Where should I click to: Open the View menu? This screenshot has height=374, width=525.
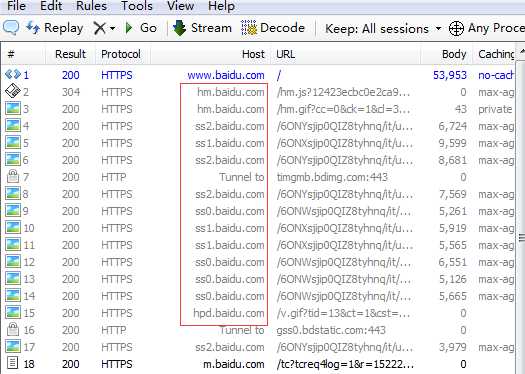(180, 6)
